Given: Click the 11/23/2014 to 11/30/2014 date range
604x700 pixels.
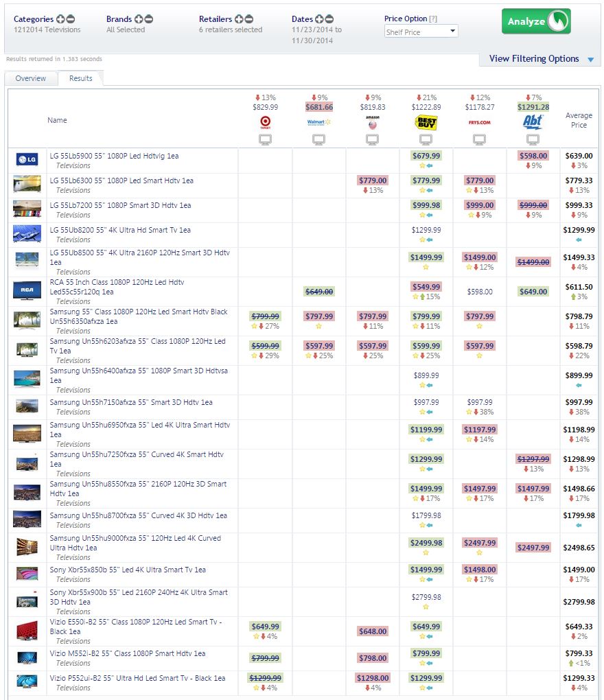Looking at the screenshot, I should (x=316, y=35).
